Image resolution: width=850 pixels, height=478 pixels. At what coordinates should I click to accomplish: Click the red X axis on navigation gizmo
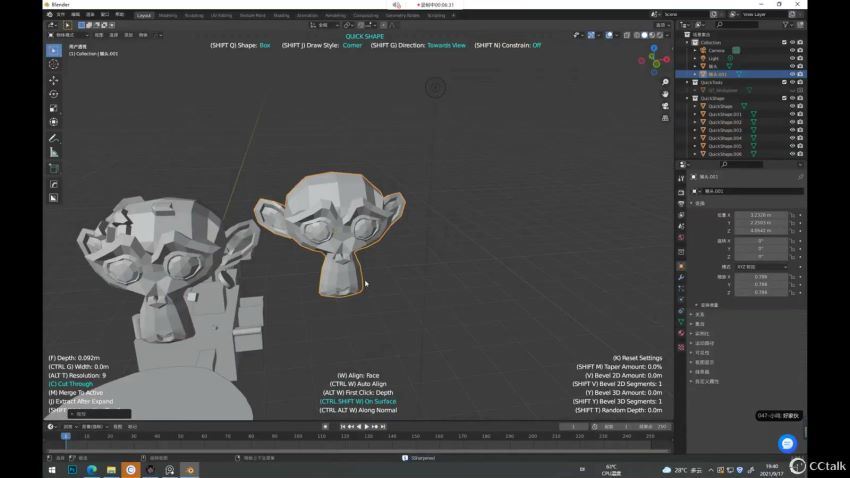(667, 58)
